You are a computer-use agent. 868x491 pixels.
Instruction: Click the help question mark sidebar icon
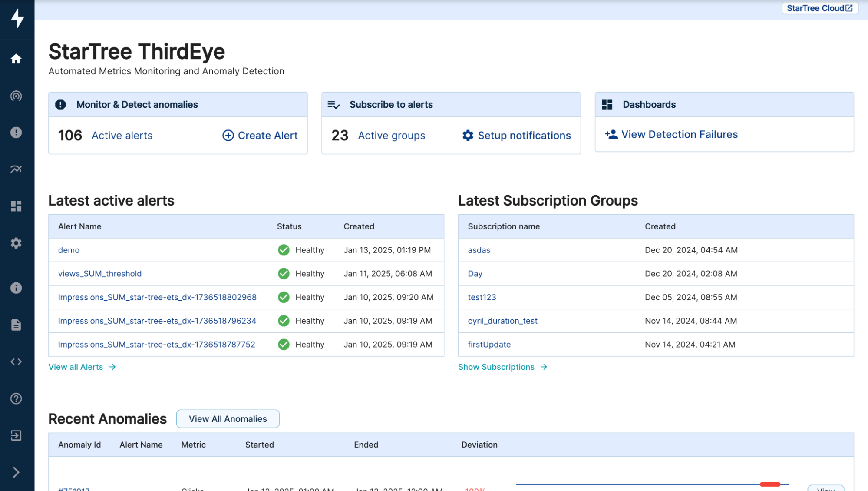point(16,398)
